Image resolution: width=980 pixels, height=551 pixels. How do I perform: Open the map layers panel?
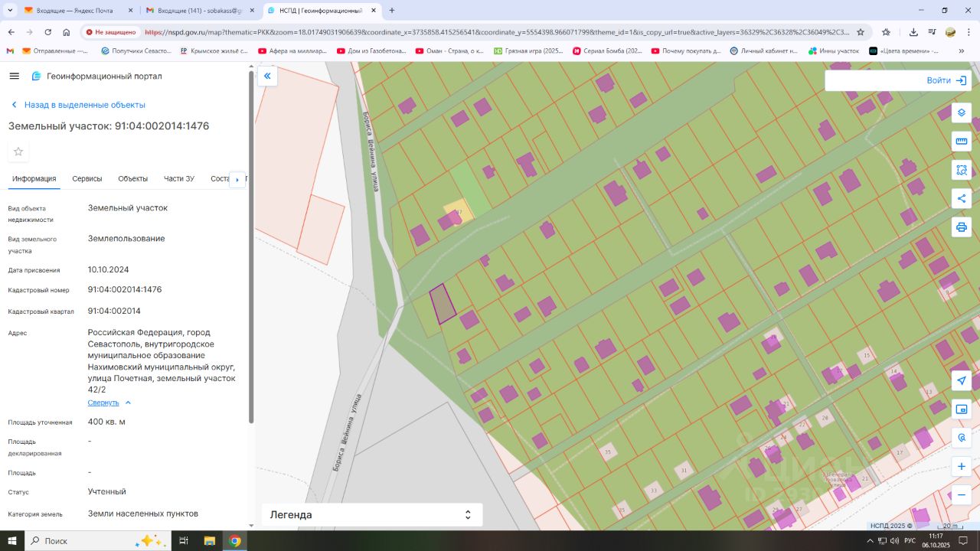962,112
